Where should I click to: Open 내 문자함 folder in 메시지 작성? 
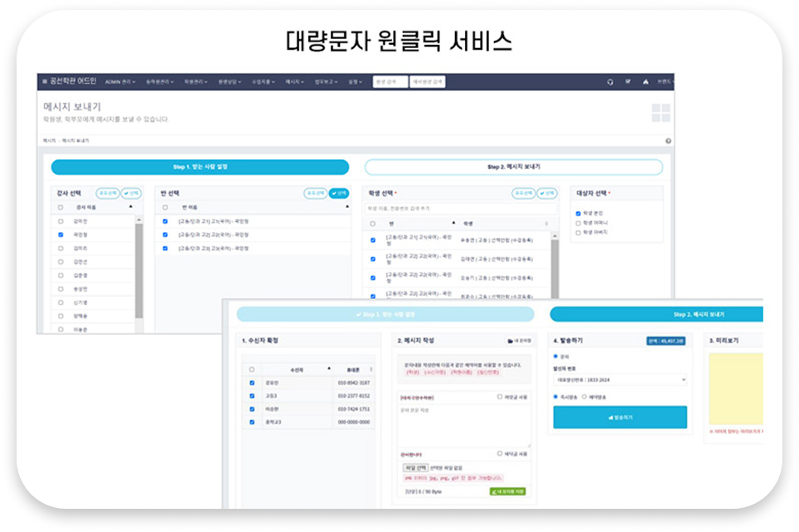(x=520, y=341)
